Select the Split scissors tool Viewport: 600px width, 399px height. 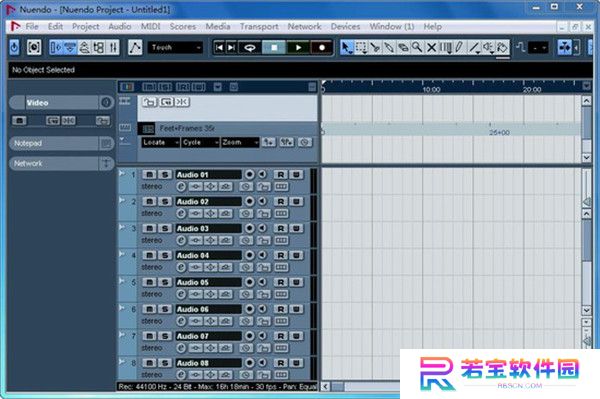(375, 47)
